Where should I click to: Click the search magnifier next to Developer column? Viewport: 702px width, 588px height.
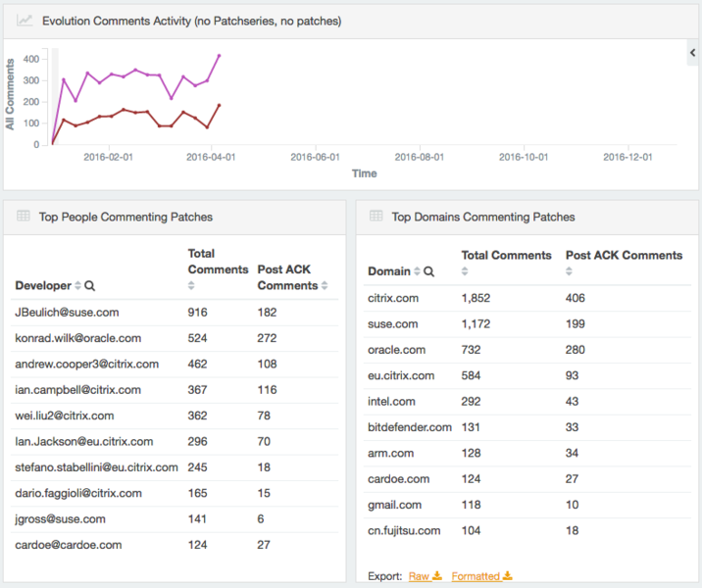coord(90,286)
